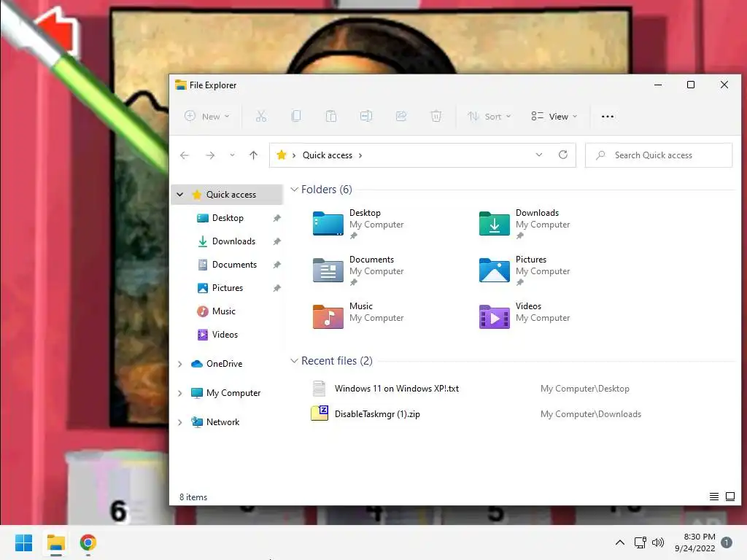The width and height of the screenshot is (747, 560).
Task: Minimize the File Explorer window
Action: (x=658, y=85)
